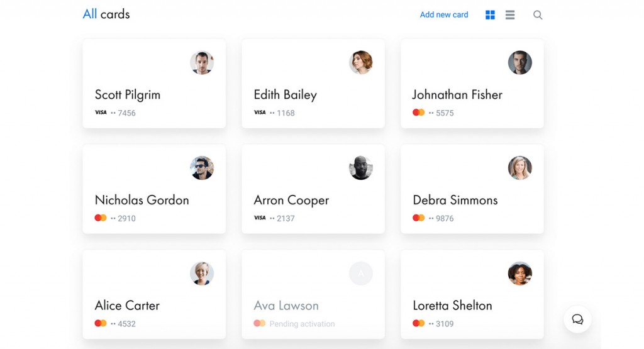The height and width of the screenshot is (349, 644).
Task: Click the Pending activation status text
Action: coord(302,324)
